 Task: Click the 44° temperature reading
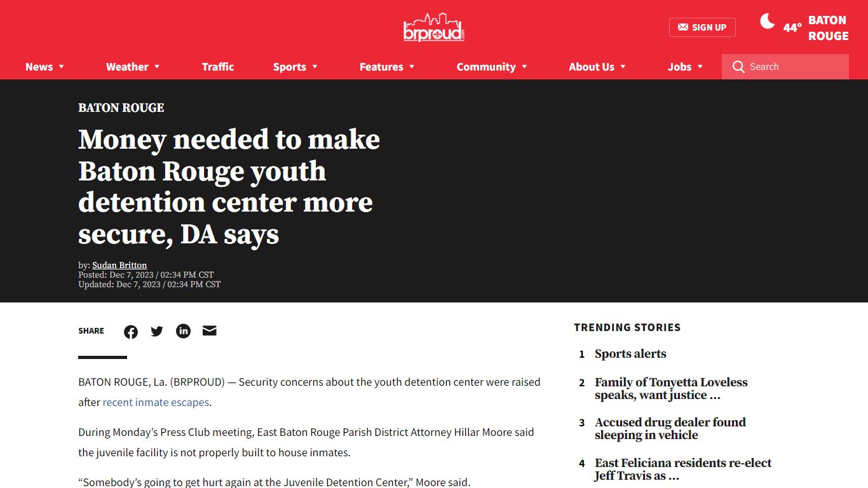pyautogui.click(x=792, y=28)
